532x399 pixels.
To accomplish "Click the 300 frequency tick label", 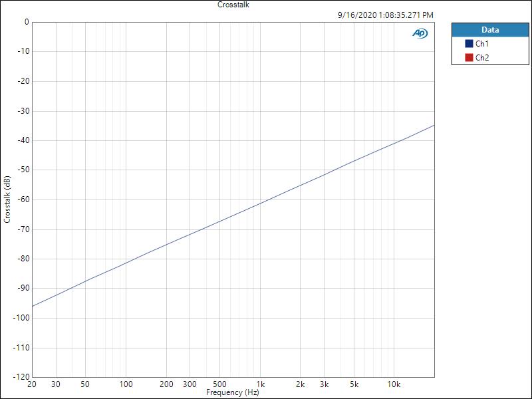I will point(190,384).
